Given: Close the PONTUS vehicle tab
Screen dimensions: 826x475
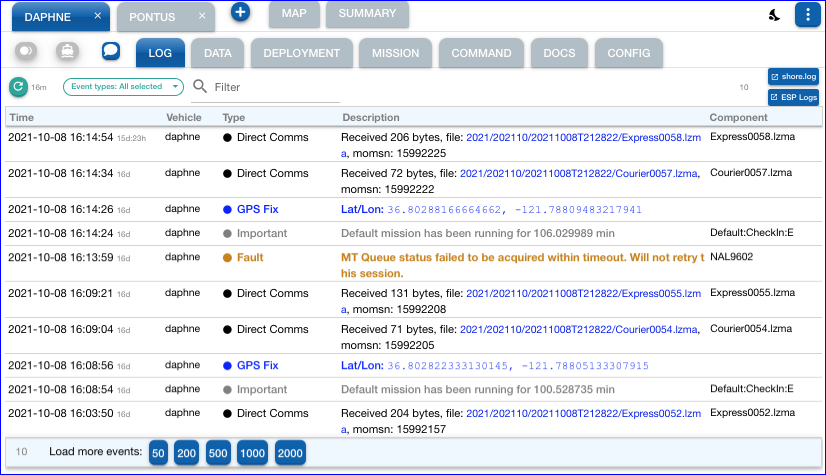Looking at the screenshot, I should 201,17.
